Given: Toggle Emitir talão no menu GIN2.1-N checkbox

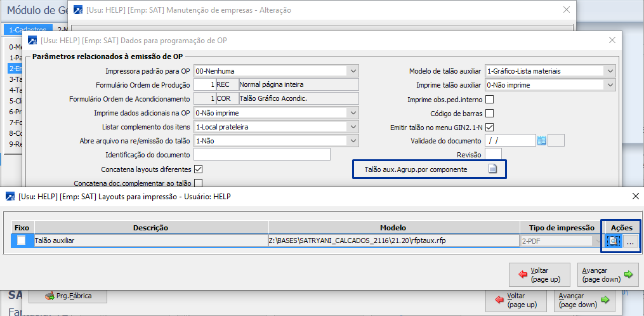Looking at the screenshot, I should (x=489, y=127).
